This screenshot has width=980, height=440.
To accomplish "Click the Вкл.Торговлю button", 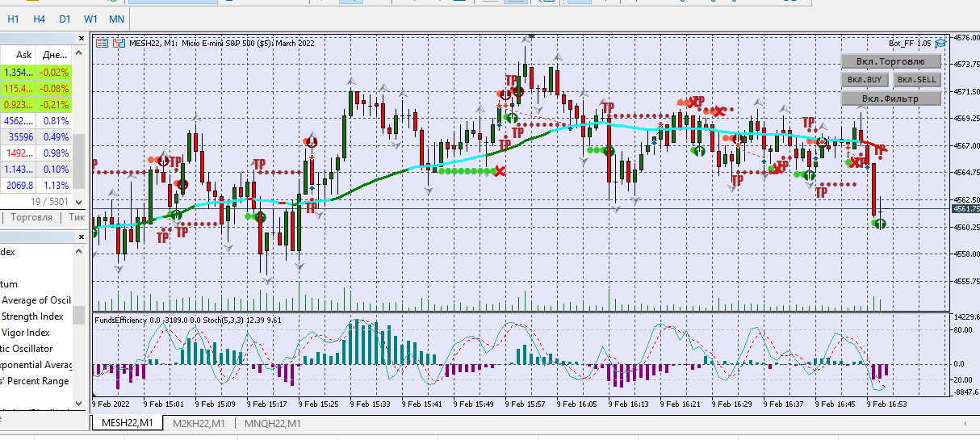I will 891,61.
